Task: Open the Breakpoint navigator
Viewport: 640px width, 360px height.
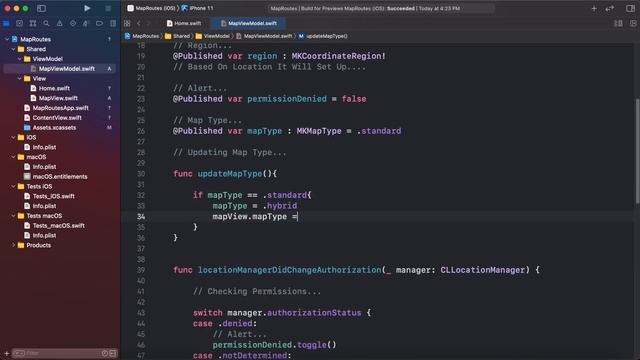Action: (x=99, y=23)
